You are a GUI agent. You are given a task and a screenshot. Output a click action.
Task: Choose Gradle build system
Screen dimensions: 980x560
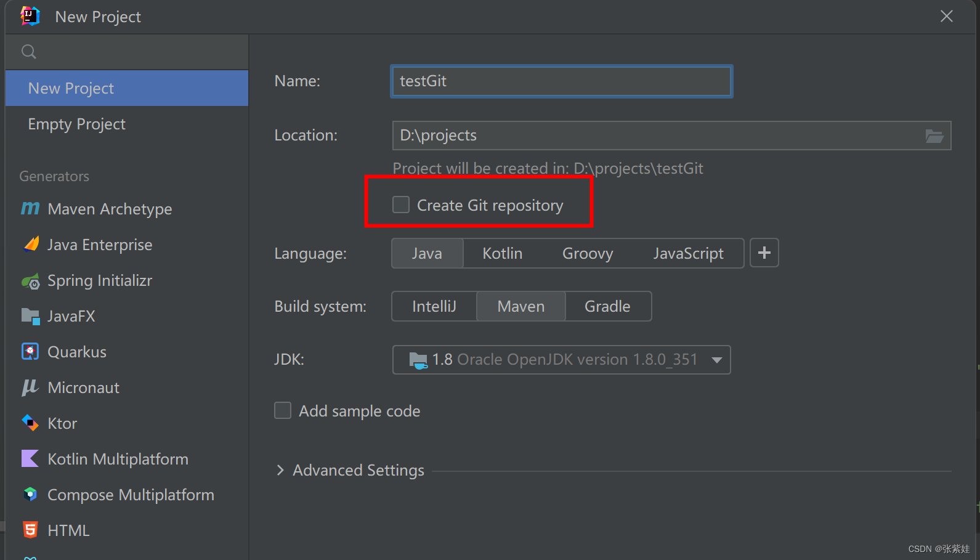[x=607, y=306]
